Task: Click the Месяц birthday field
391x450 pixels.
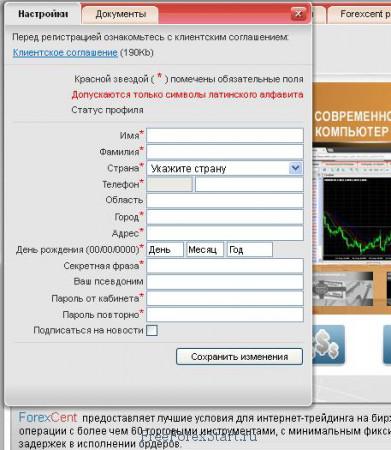Action: pos(205,250)
